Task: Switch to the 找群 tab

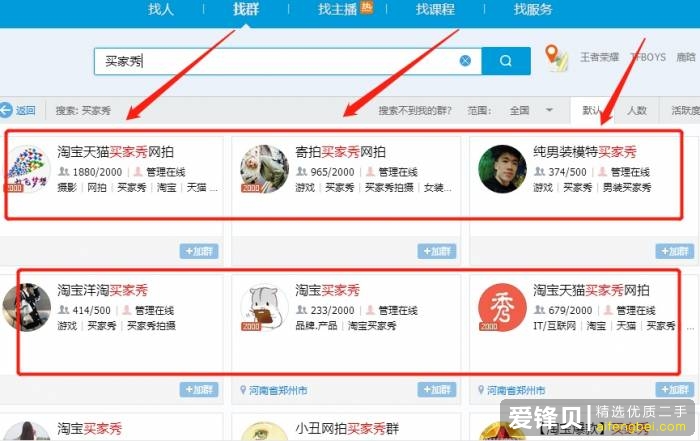Action: [x=246, y=9]
